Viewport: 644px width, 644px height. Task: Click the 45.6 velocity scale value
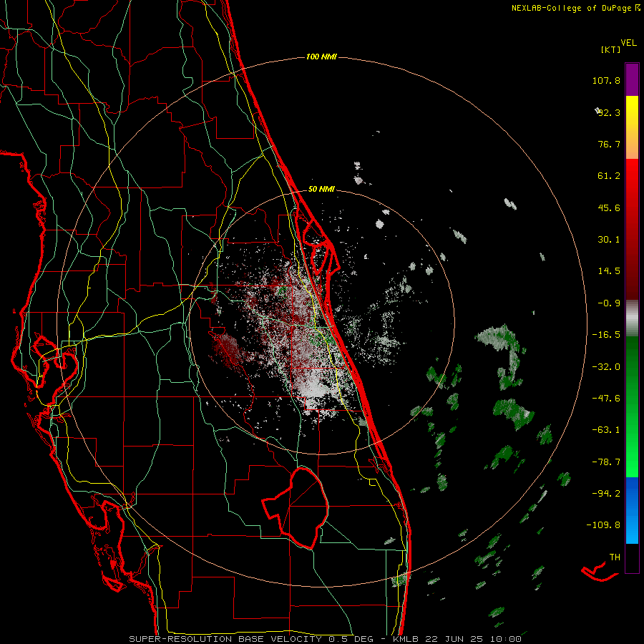pyautogui.click(x=609, y=208)
